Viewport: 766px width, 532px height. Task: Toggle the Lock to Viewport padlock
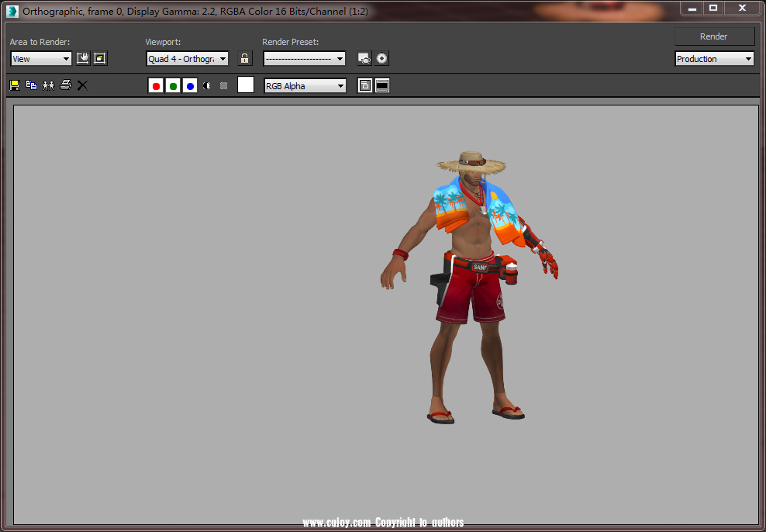[245, 59]
